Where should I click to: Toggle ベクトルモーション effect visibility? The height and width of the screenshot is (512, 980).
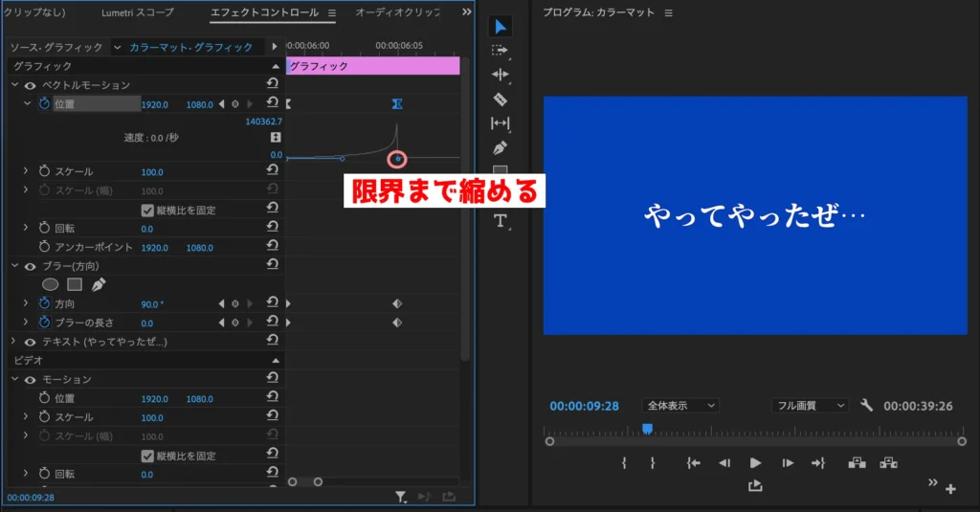(x=30, y=85)
